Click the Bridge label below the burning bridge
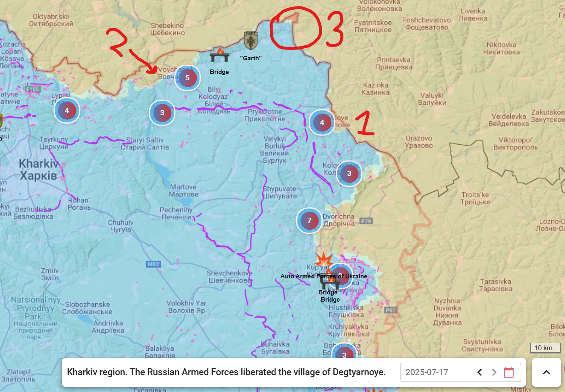The height and width of the screenshot is (392, 565). pyautogui.click(x=219, y=72)
